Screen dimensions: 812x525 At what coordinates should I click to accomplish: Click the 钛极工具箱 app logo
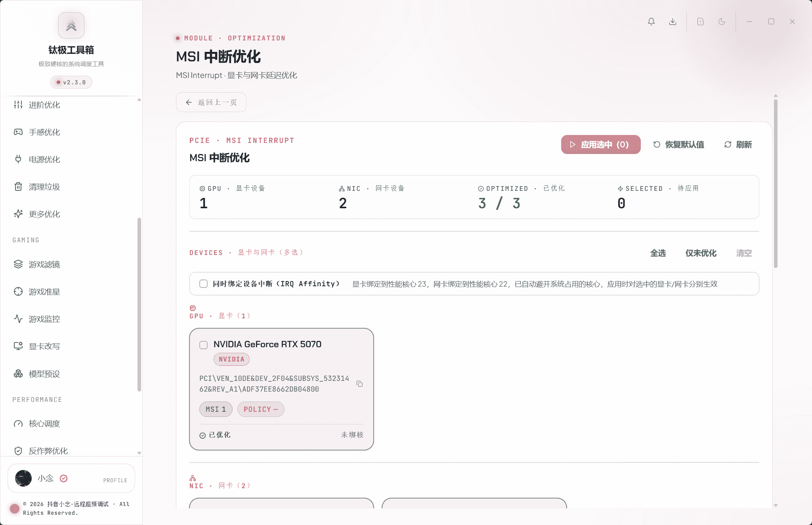71,25
